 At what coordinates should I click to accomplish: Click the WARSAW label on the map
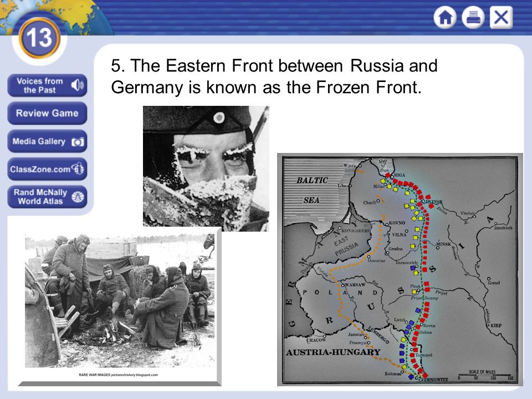[x=355, y=285]
